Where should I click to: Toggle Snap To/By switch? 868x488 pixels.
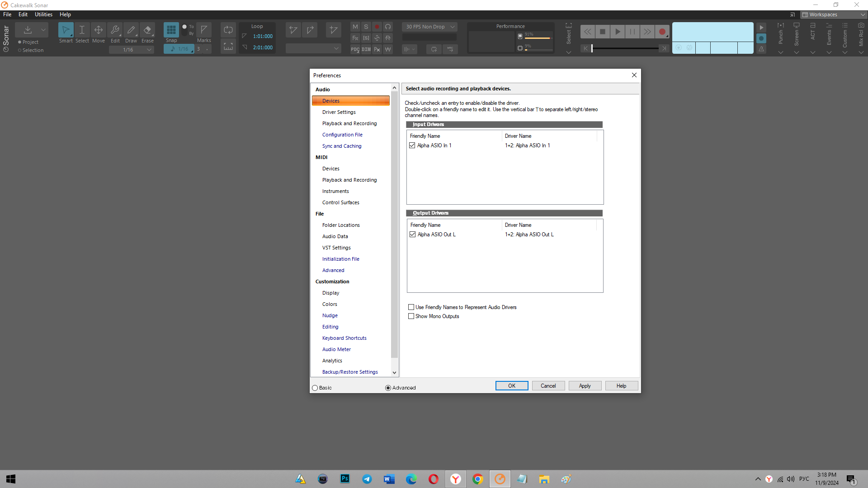point(184,30)
